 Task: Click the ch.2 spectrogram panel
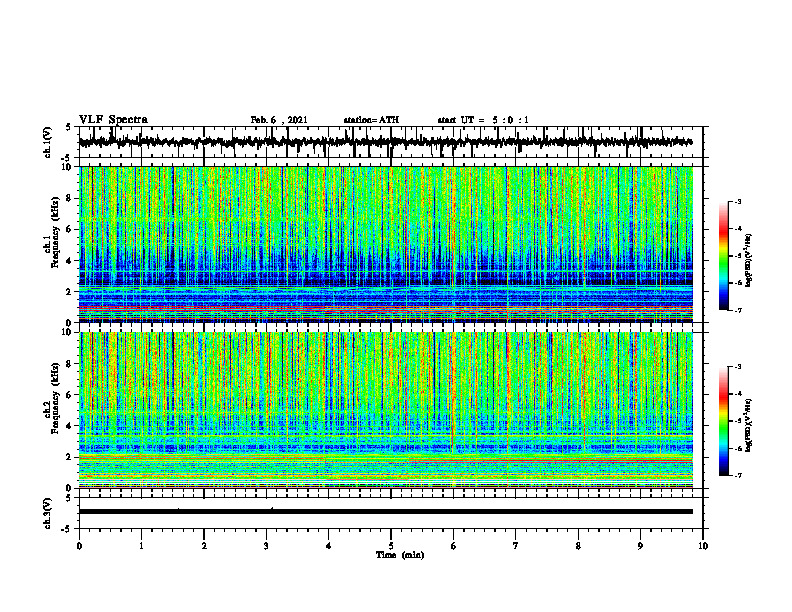coord(385,410)
